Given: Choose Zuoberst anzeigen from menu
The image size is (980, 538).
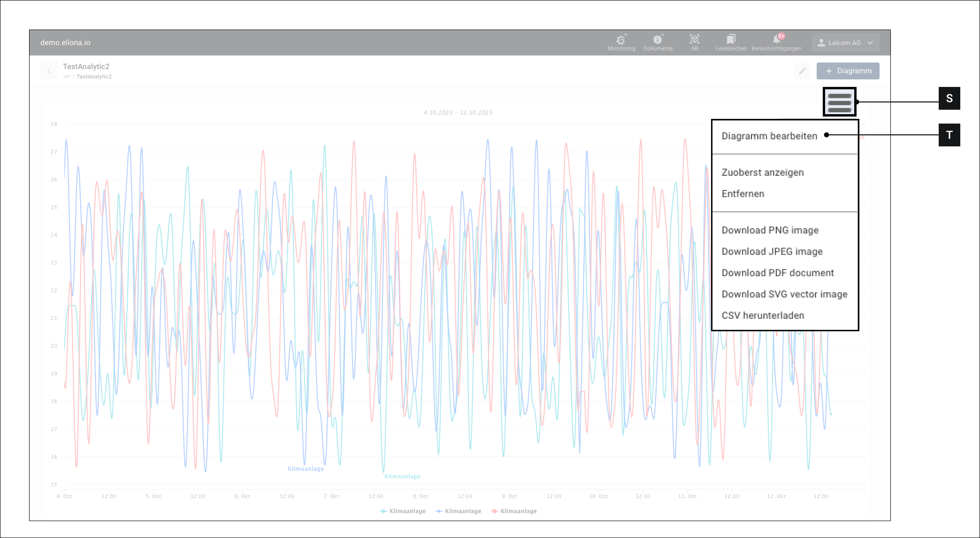Looking at the screenshot, I should (x=762, y=172).
